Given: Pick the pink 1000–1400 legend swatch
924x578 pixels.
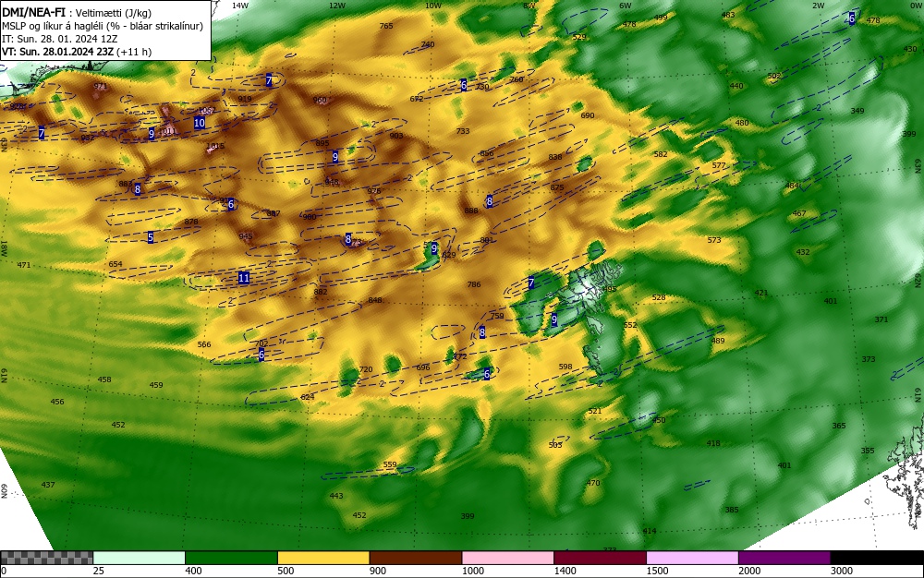Looking at the screenshot, I should (508, 558).
